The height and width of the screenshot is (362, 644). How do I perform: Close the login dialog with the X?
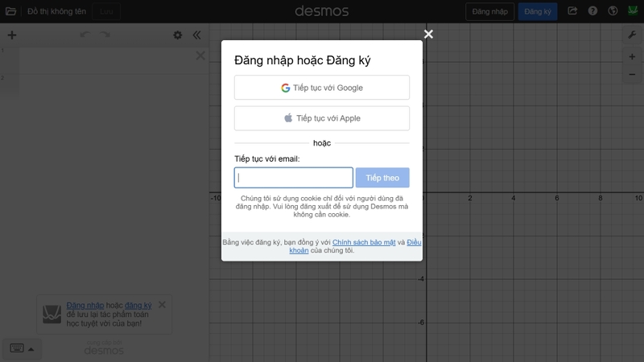pyautogui.click(x=428, y=34)
